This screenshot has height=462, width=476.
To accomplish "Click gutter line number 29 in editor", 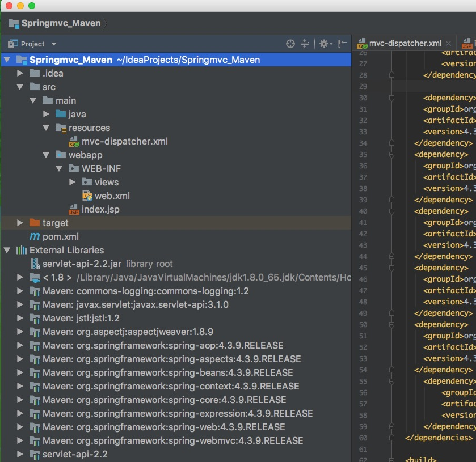I will tap(363, 87).
